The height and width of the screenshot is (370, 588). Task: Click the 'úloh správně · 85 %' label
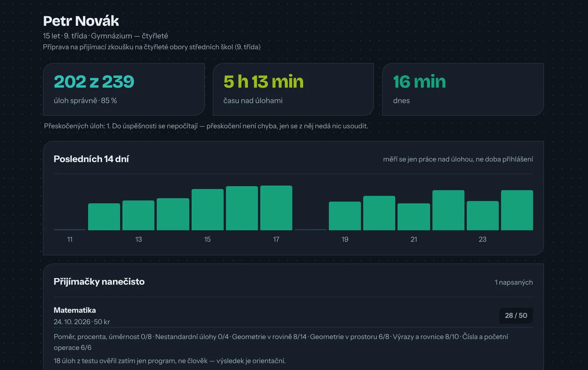[85, 100]
